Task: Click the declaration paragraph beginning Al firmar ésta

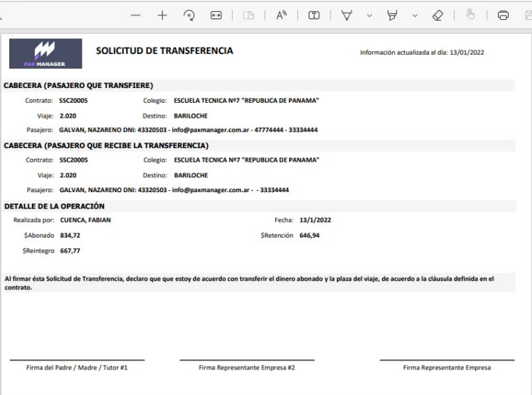Action: [x=250, y=283]
